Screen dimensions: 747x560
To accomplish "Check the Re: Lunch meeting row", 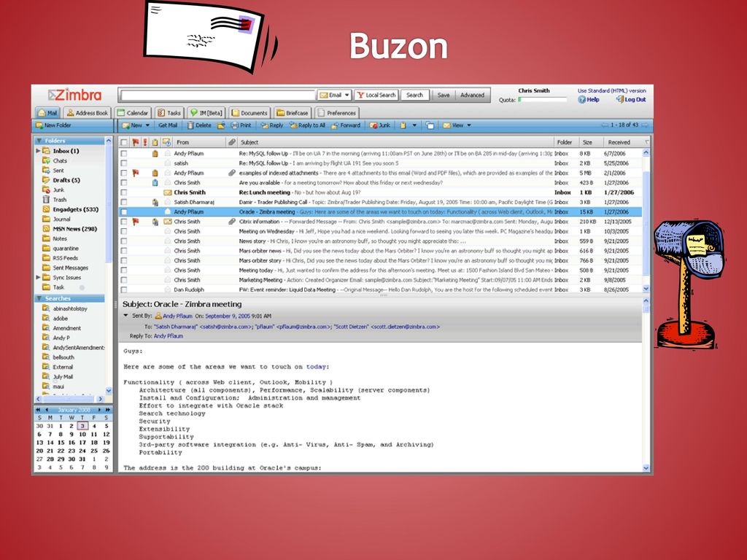I will click(x=124, y=192).
